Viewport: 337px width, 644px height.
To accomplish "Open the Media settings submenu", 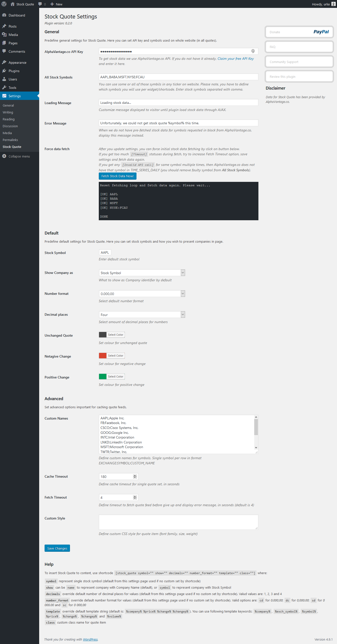I will point(7,133).
